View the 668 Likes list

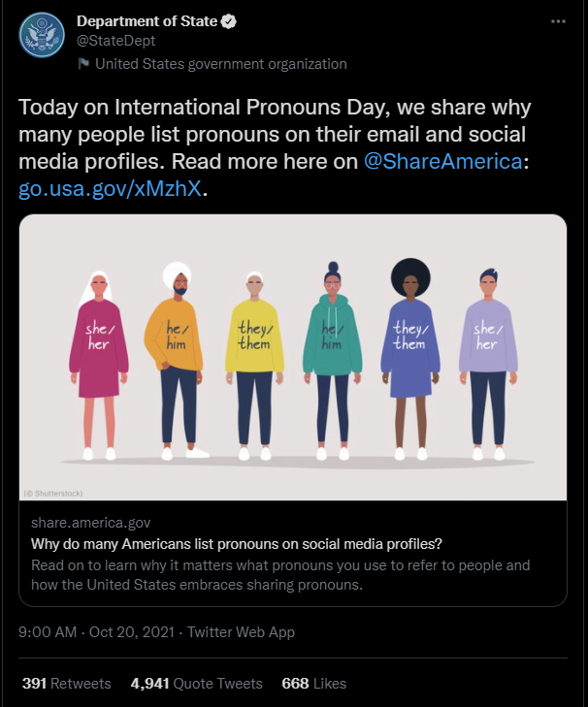click(313, 684)
